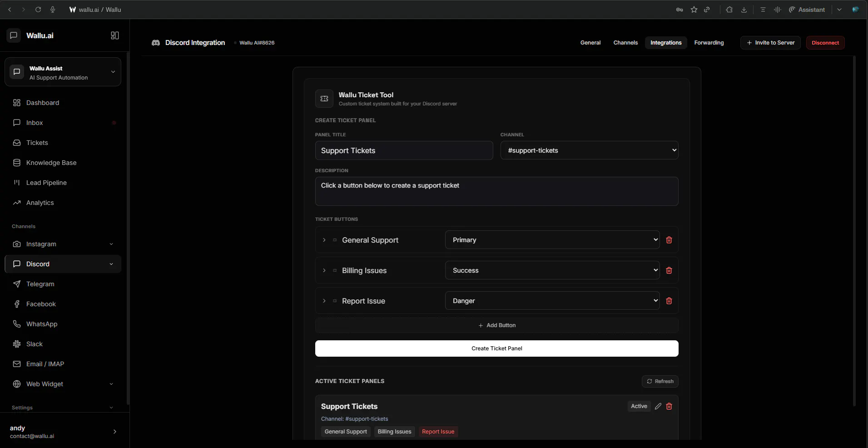Open Wallu Assist workspace switcher

(x=63, y=72)
